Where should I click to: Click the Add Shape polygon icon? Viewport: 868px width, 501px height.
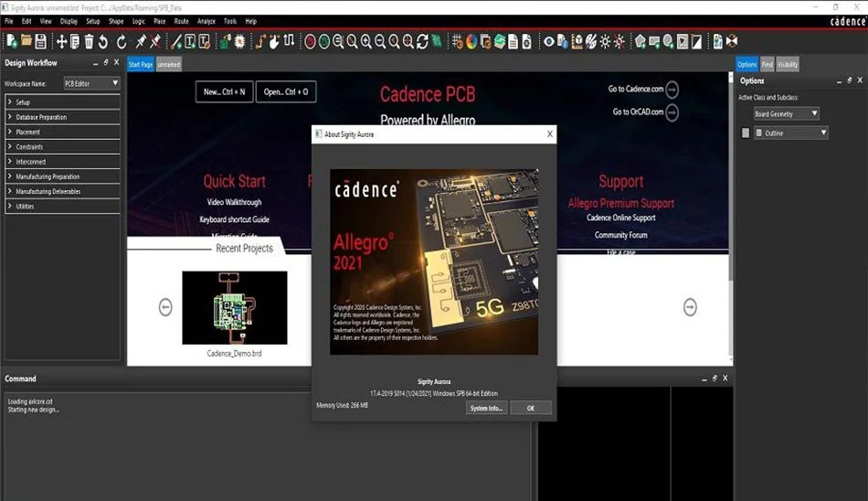(x=640, y=41)
